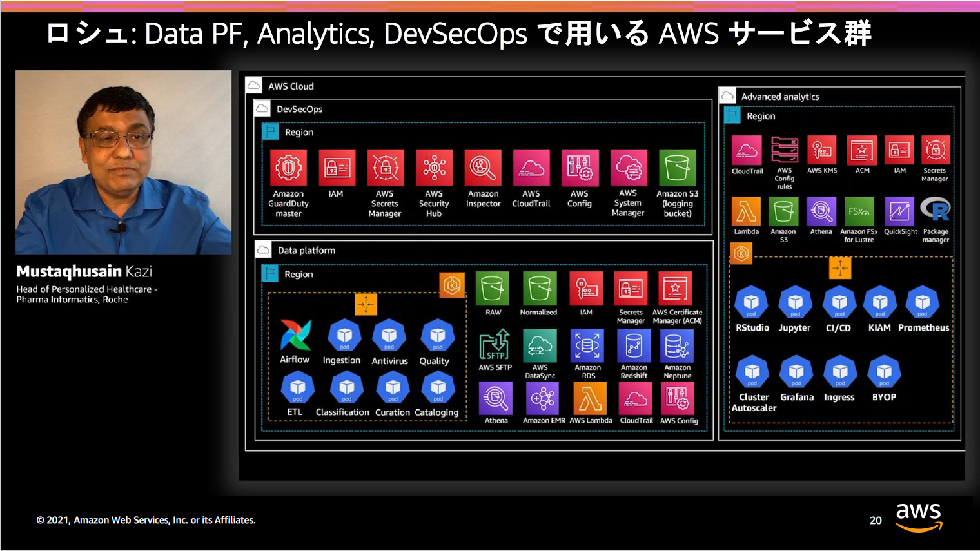Choose the Amazon Redshift icon
The image size is (980, 551).
pyautogui.click(x=634, y=345)
